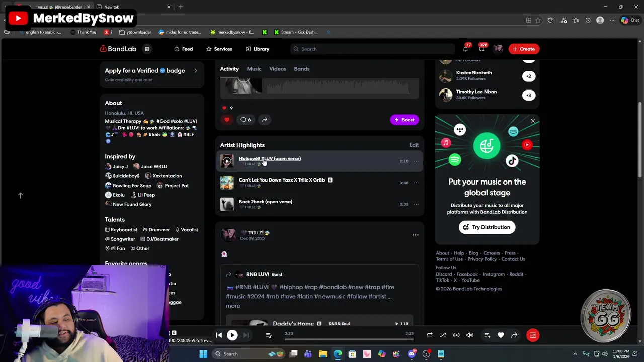
Task: Open Discord from taskbar
Action: [x=412, y=354]
